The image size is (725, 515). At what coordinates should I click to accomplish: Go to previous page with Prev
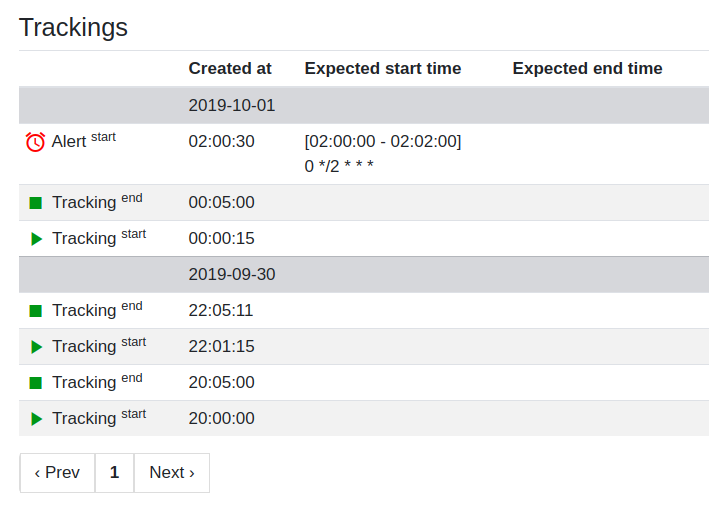[57, 472]
